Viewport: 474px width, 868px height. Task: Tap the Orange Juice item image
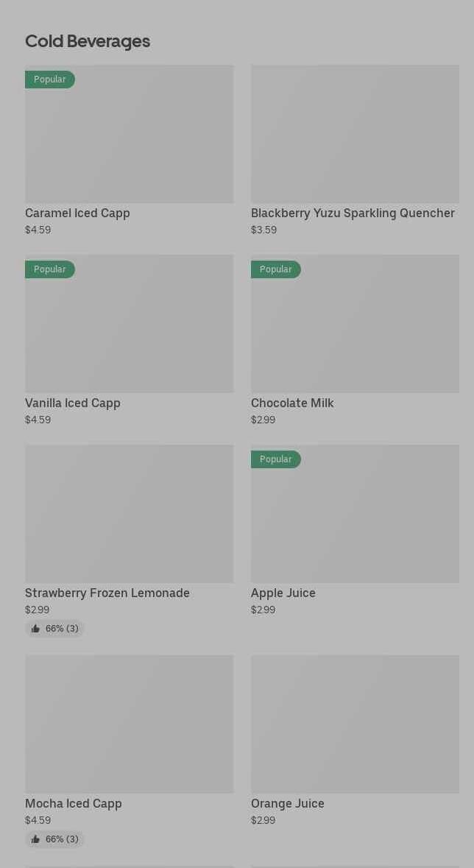(355, 724)
